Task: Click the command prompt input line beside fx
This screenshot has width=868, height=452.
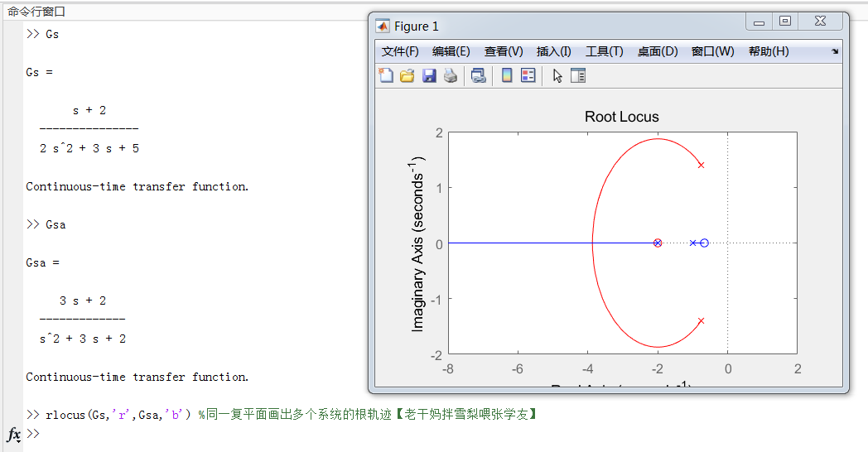Action: coord(443,434)
